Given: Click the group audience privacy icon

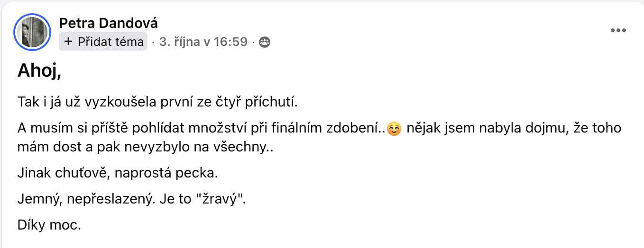Looking at the screenshot, I should 265,42.
